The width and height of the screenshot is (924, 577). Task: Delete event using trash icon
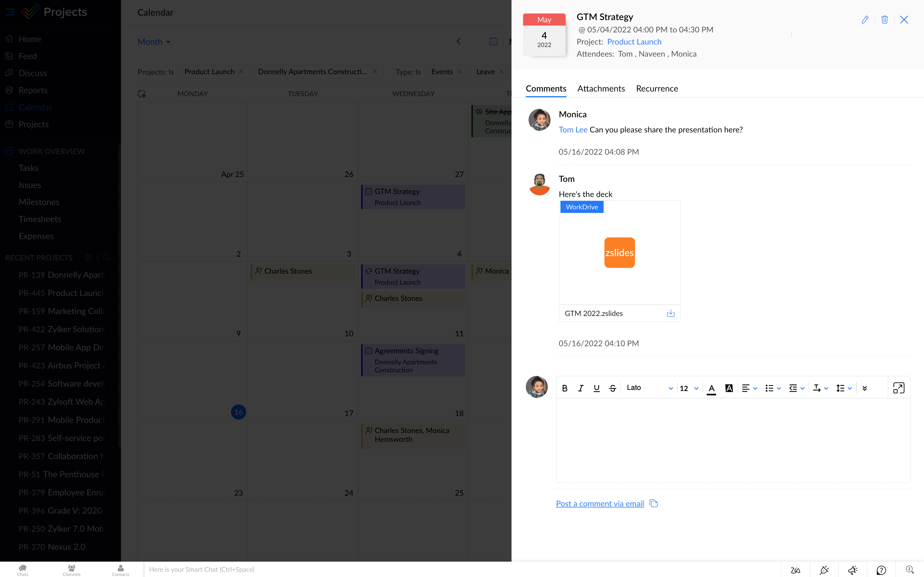(x=884, y=20)
